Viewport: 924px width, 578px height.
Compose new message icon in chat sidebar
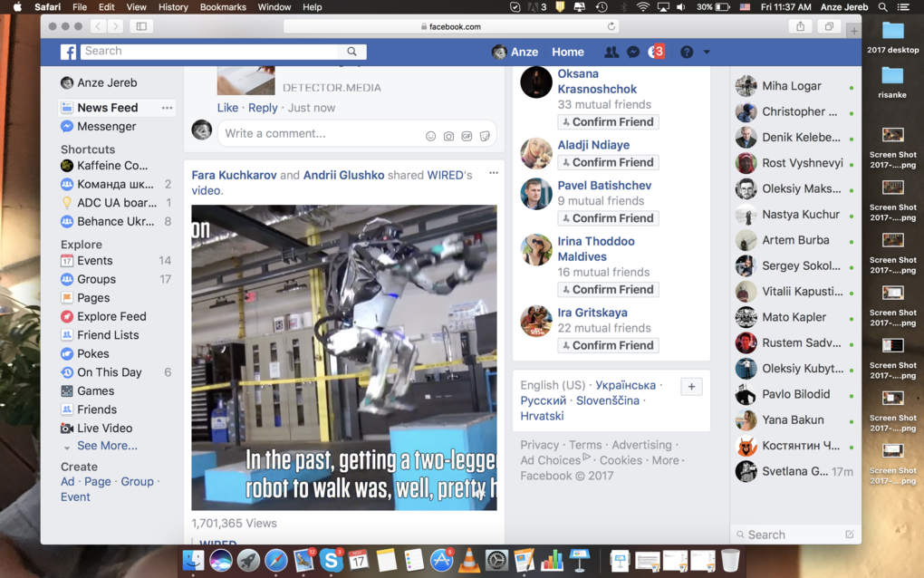pos(850,535)
